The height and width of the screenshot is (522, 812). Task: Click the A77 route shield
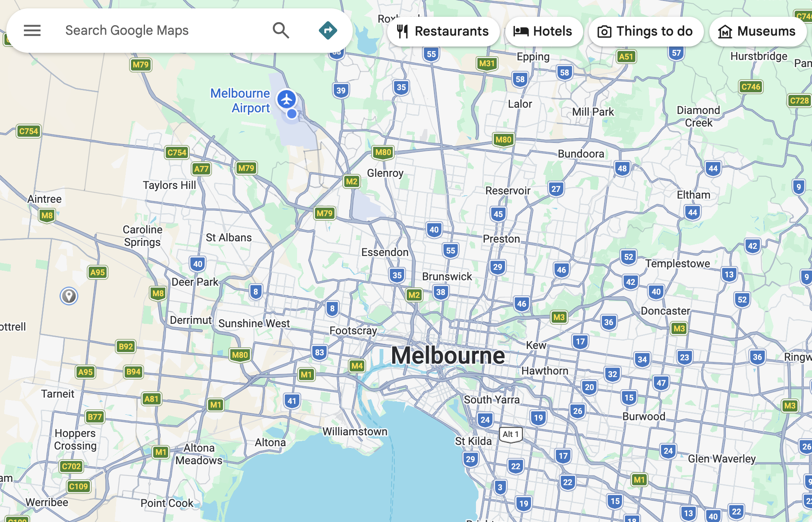tap(201, 169)
